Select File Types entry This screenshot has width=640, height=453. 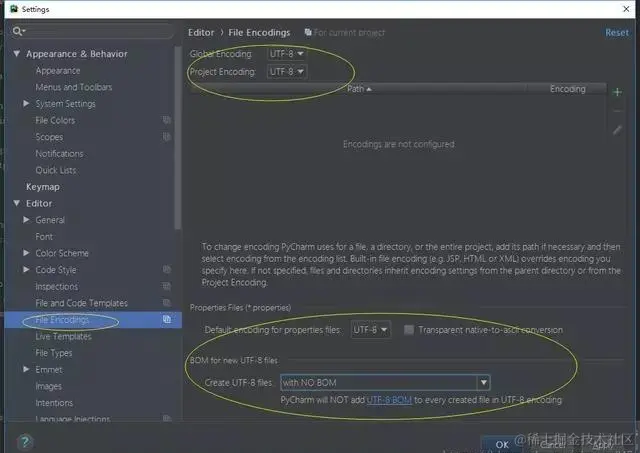click(x=54, y=353)
